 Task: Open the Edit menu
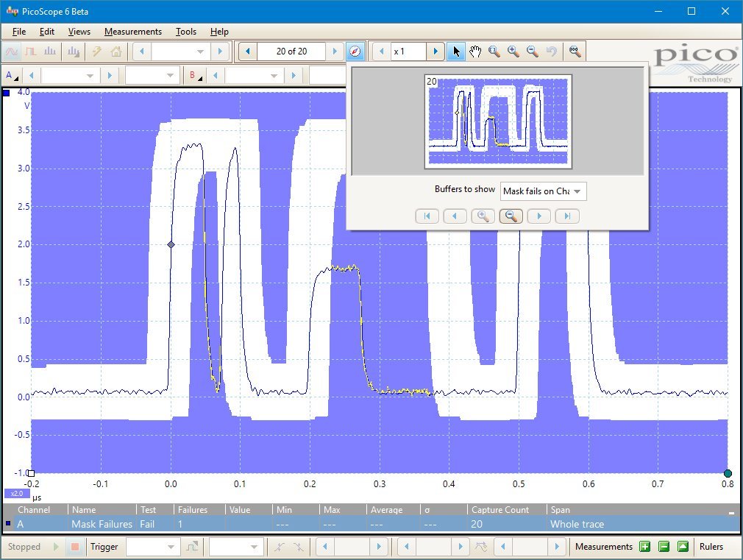pos(47,32)
